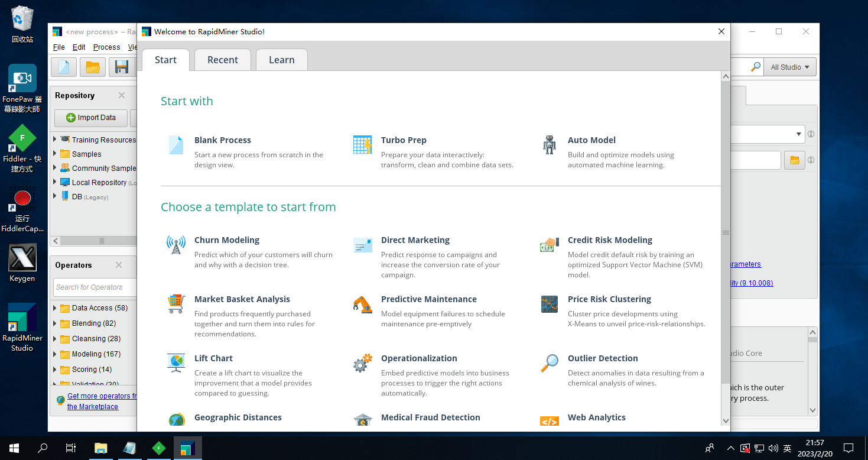Click the Churn Modeling template title
Screen dimensions: 868x460
point(227,240)
